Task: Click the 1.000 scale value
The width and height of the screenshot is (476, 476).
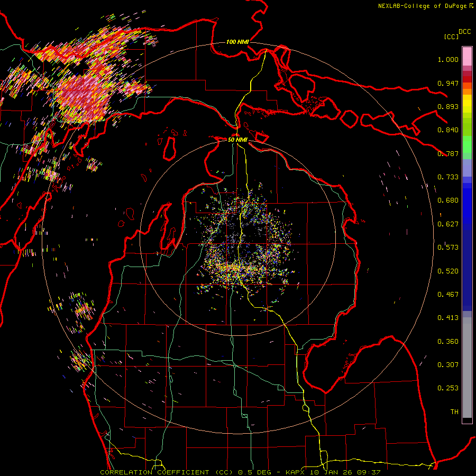Action: pos(448,59)
